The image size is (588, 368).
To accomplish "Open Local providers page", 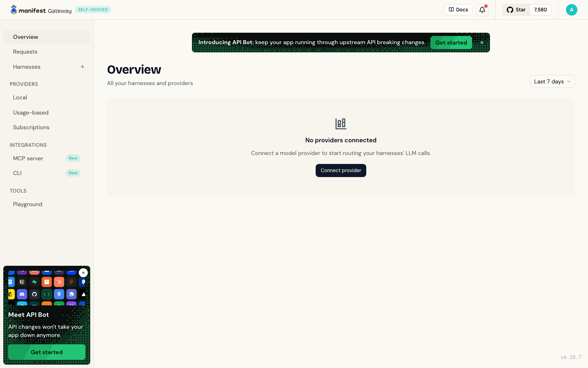I will (47, 97).
